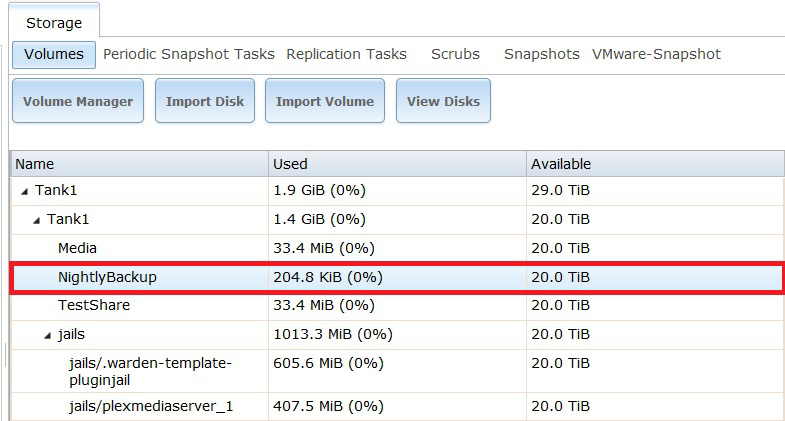
Task: Show the Snapshots tab
Action: point(541,54)
